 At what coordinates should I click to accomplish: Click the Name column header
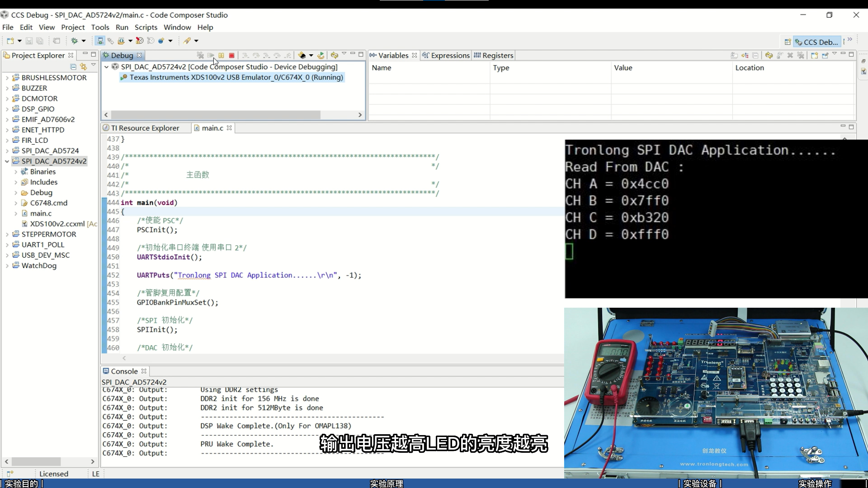coord(429,68)
